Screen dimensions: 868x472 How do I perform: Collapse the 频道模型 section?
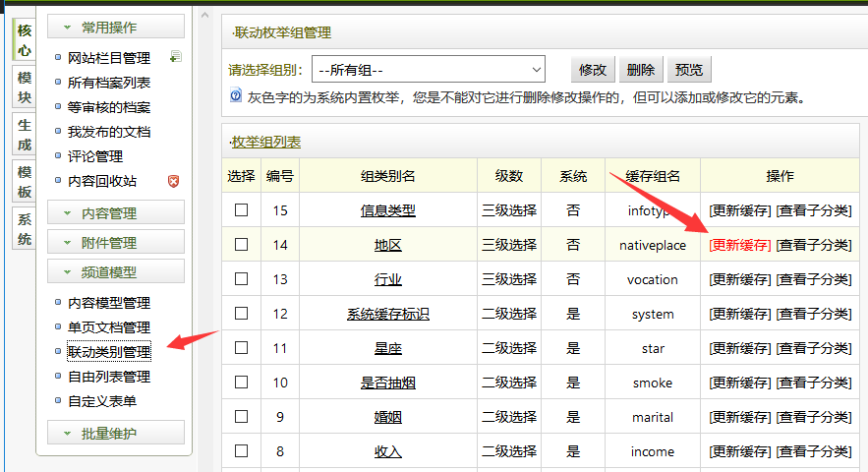(116, 272)
